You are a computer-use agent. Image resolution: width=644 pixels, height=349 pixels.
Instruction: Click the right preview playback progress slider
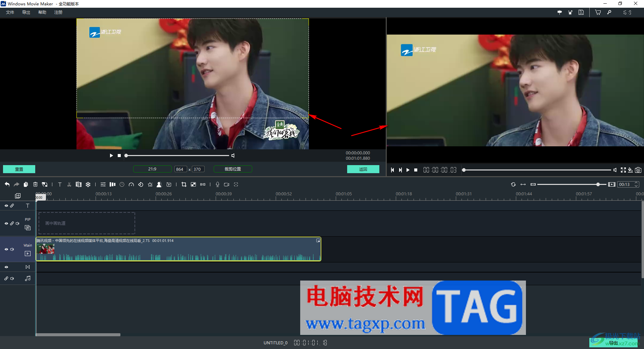[537, 170]
